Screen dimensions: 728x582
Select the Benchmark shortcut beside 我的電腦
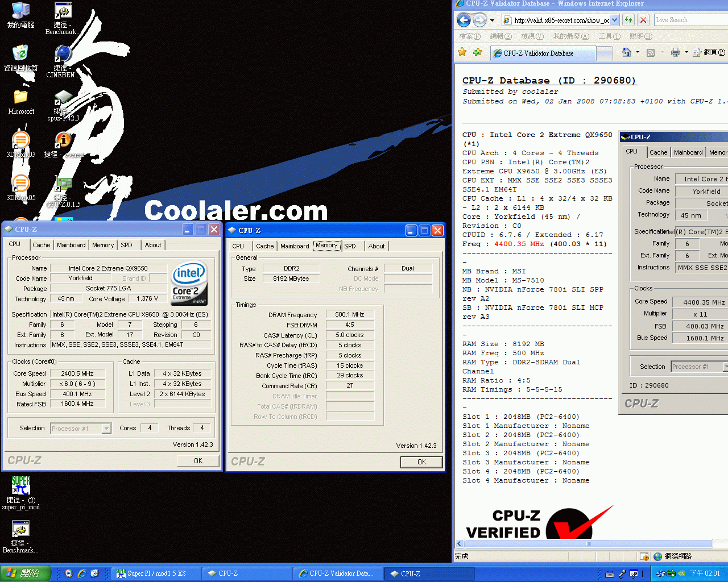61,18
